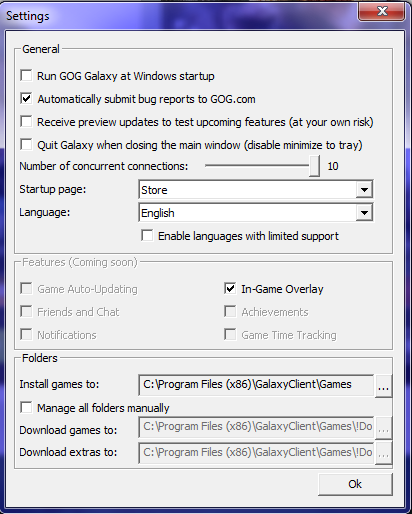Uncheck Automatically submit bug reports to GOG.com
The height and width of the screenshot is (514, 412).
point(26,99)
